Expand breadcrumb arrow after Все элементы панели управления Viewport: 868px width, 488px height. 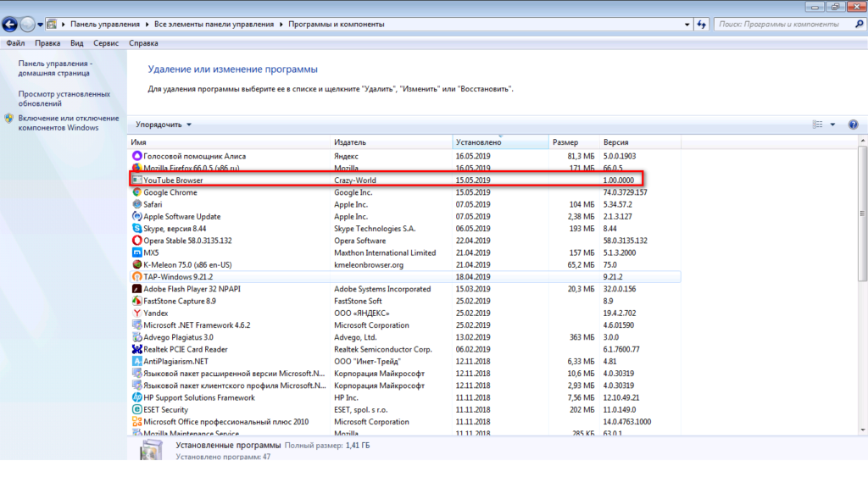pyautogui.click(x=281, y=25)
